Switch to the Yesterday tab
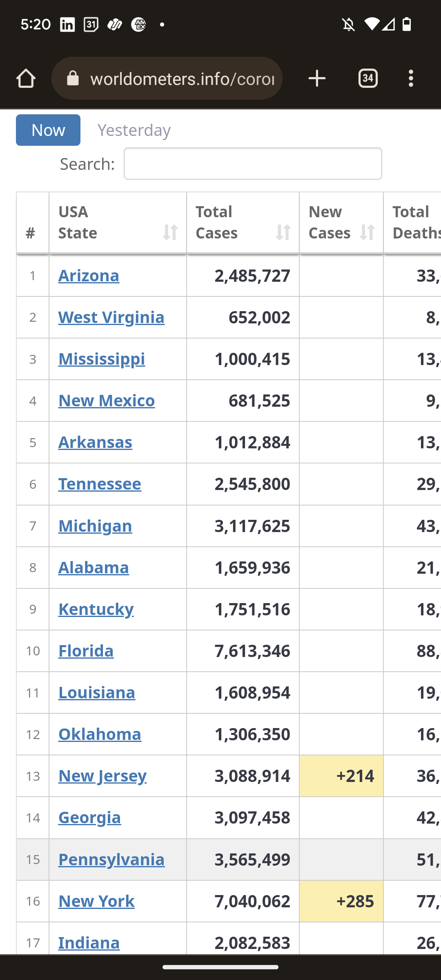The height and width of the screenshot is (980, 441). (134, 130)
